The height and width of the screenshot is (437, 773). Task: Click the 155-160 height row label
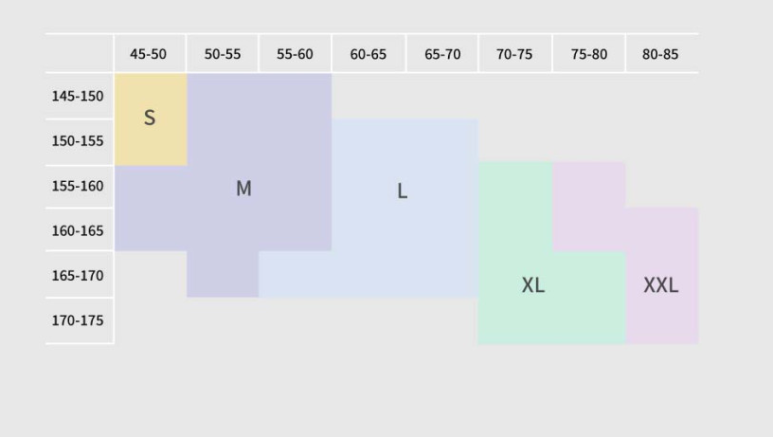78,186
